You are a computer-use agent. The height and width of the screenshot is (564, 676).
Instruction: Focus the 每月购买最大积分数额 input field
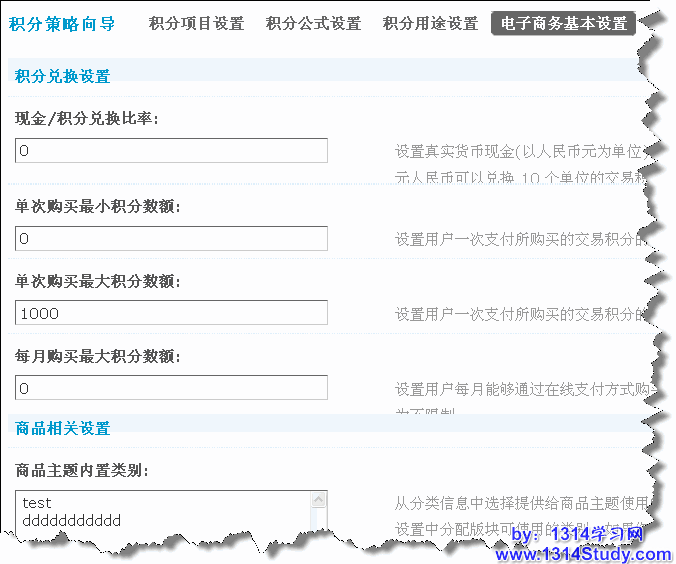(171, 387)
